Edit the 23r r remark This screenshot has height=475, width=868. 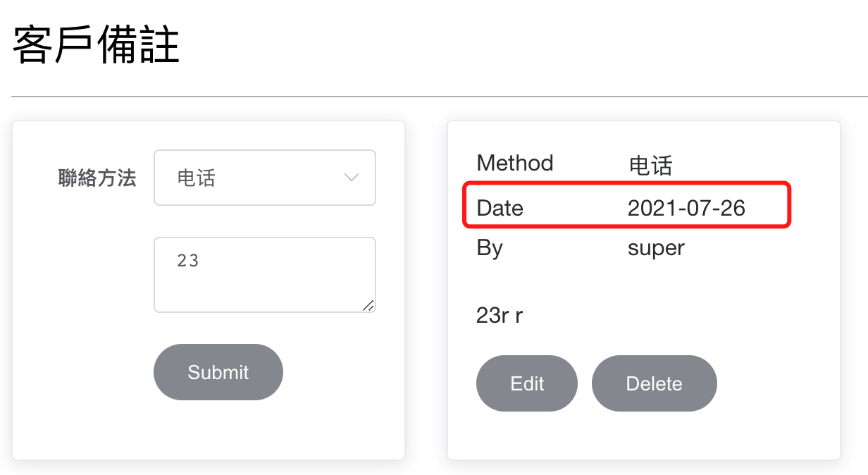527,383
